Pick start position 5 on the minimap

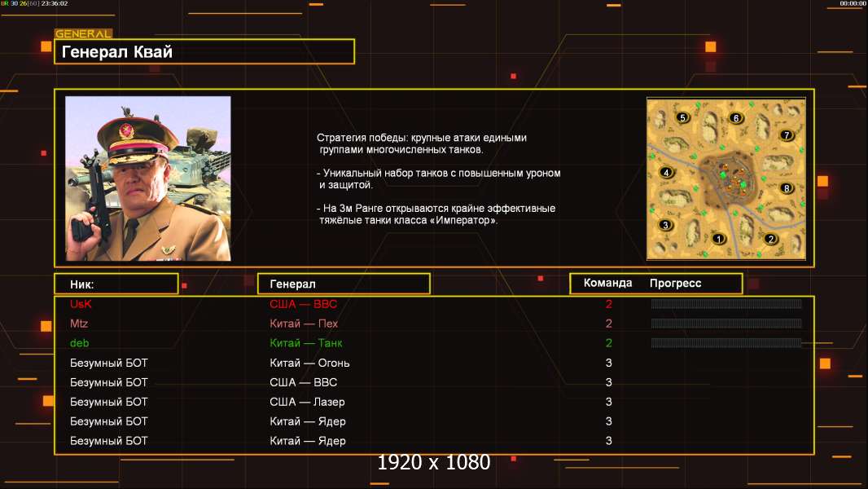682,117
